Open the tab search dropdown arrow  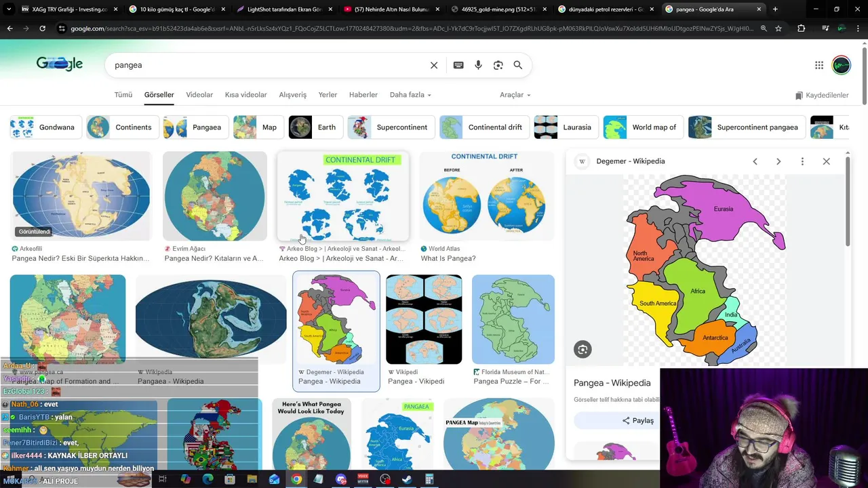click(8, 9)
